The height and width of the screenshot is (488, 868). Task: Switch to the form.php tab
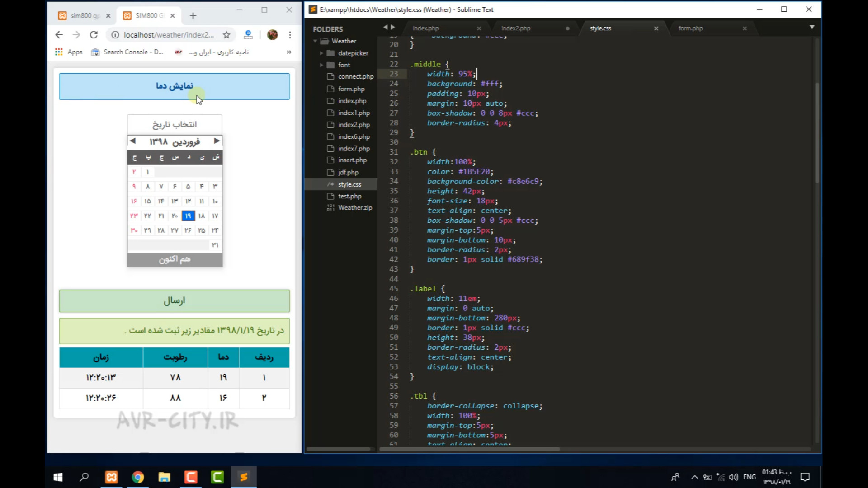coord(690,28)
